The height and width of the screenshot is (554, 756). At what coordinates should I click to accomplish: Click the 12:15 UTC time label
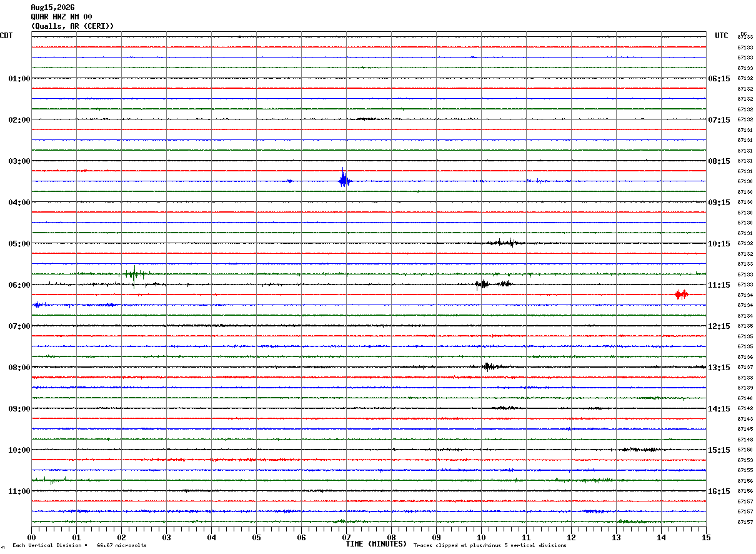(719, 326)
